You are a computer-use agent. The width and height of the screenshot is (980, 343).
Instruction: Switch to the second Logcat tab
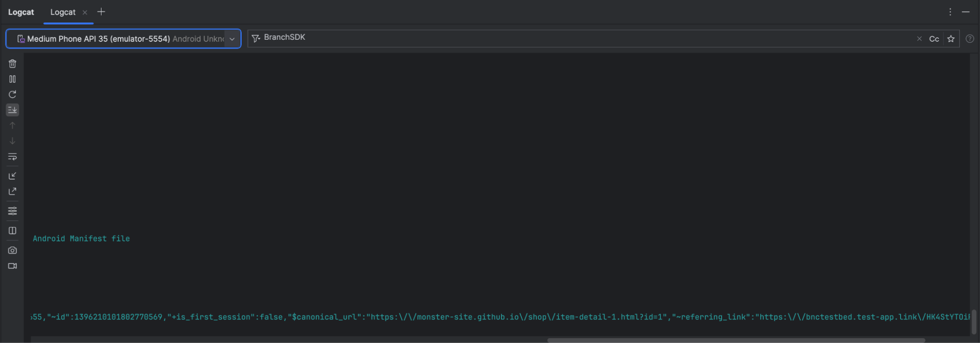click(63, 12)
